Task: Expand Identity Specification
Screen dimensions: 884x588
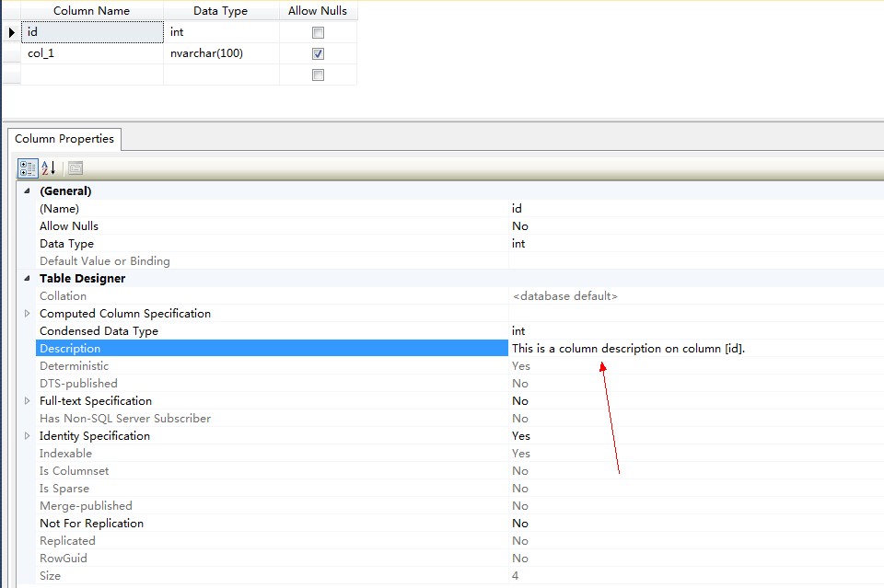Action: [27, 435]
